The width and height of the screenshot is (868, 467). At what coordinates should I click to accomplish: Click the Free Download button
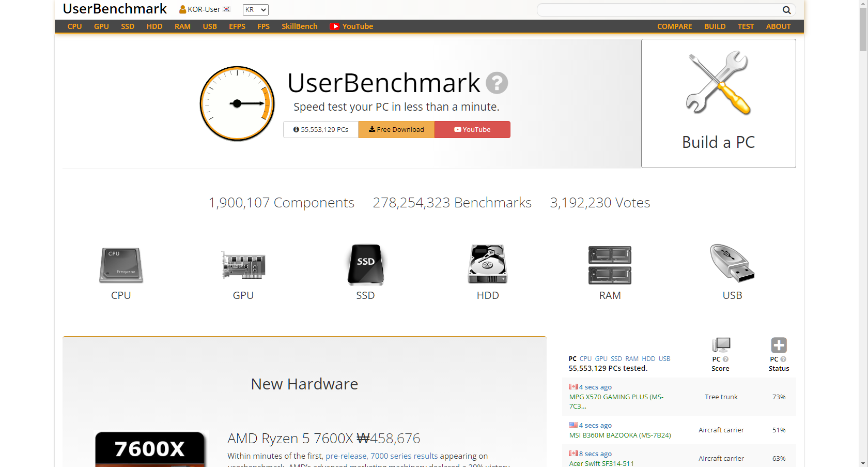(x=396, y=129)
